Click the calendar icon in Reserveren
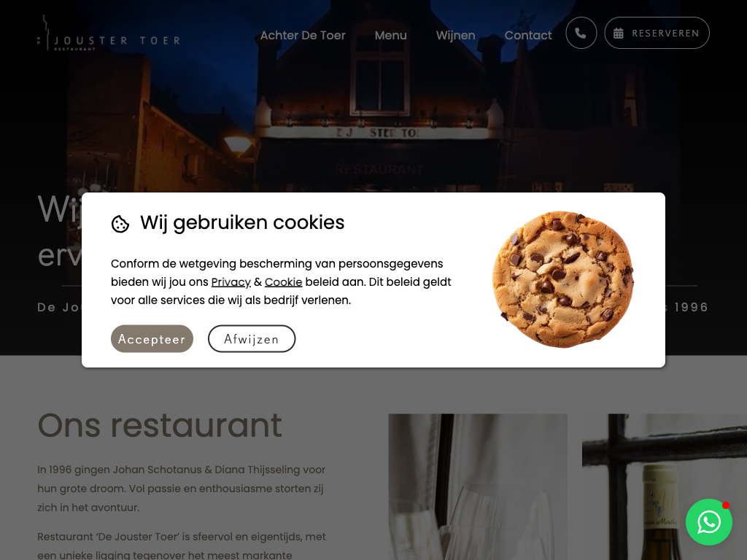This screenshot has height=560, width=747. (x=619, y=34)
